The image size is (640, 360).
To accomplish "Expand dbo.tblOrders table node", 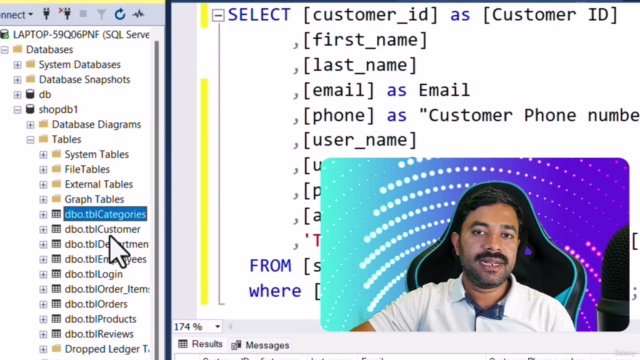I will (x=43, y=304).
